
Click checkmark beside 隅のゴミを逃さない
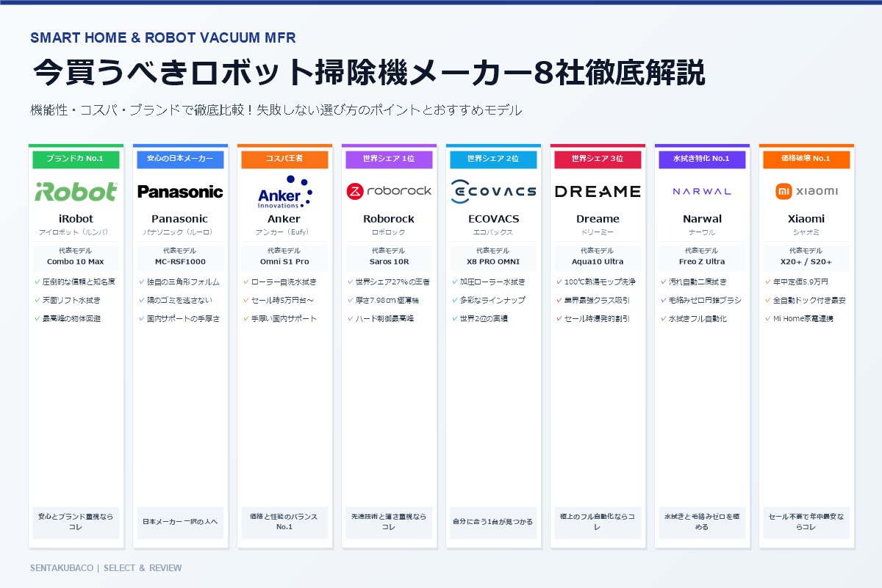pos(142,300)
